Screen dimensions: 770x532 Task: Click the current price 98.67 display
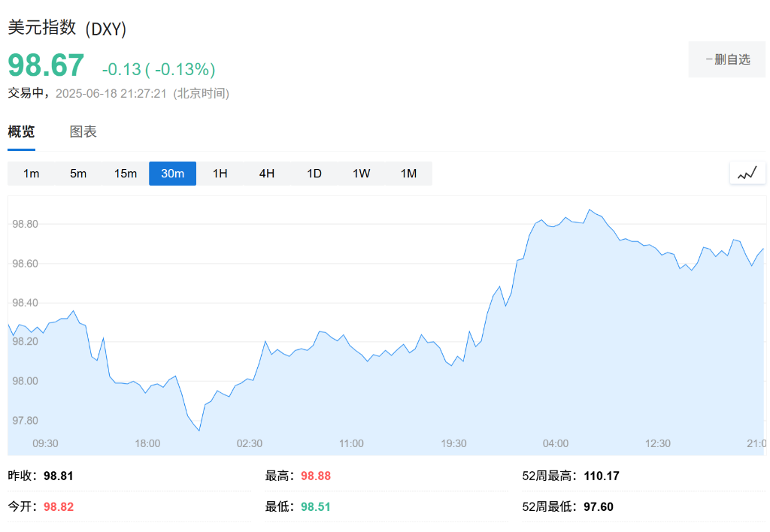[44, 66]
